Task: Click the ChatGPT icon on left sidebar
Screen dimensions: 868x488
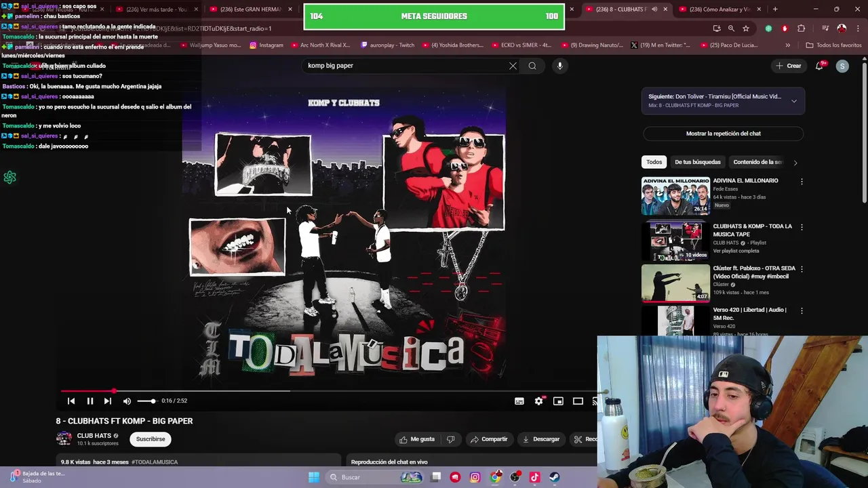Action: click(9, 178)
